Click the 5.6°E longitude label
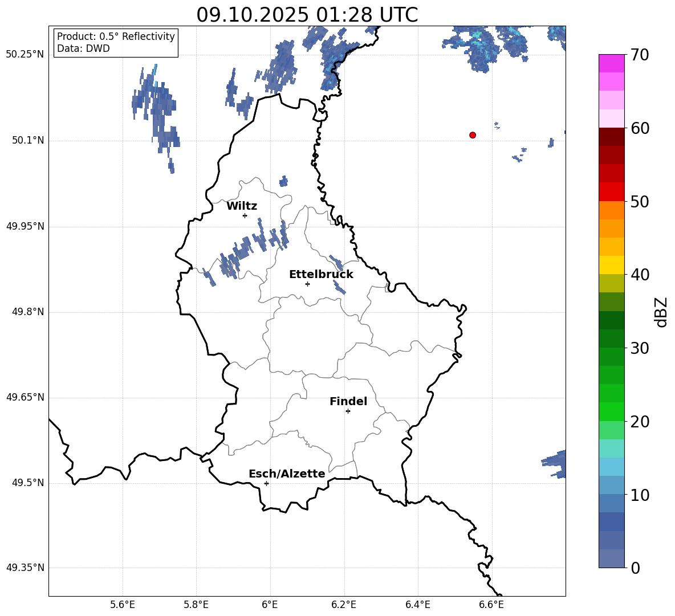 coord(123,605)
